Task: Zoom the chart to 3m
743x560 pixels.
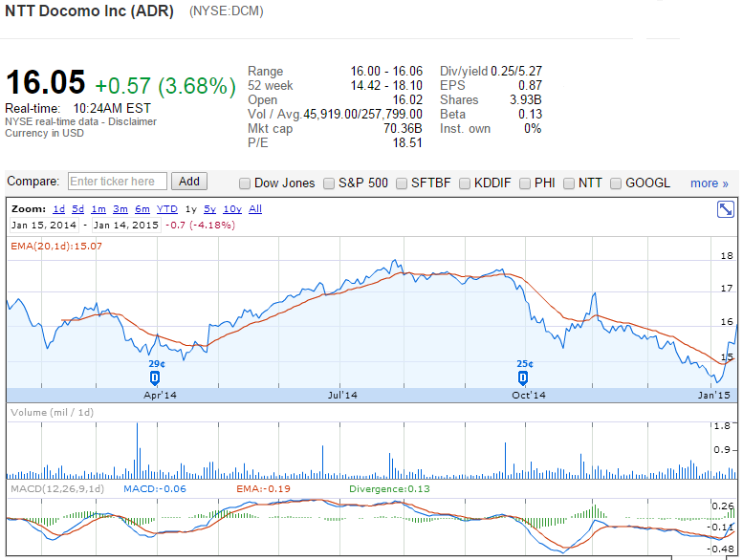Action: 120,208
